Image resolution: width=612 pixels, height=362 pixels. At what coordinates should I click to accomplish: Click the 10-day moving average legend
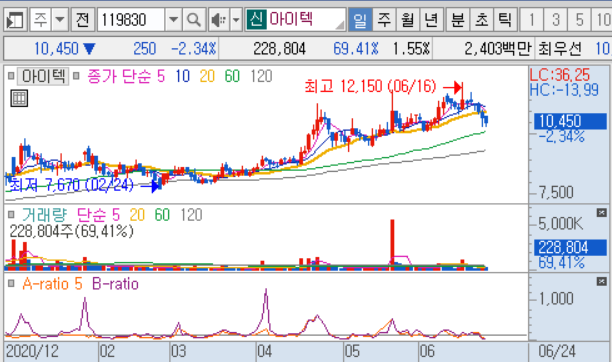pos(182,76)
